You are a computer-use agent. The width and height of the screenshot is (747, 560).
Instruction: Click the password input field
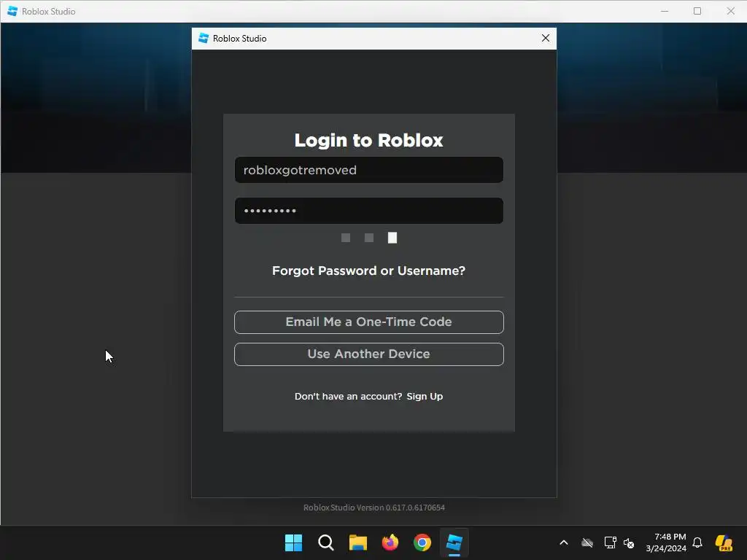pos(368,211)
